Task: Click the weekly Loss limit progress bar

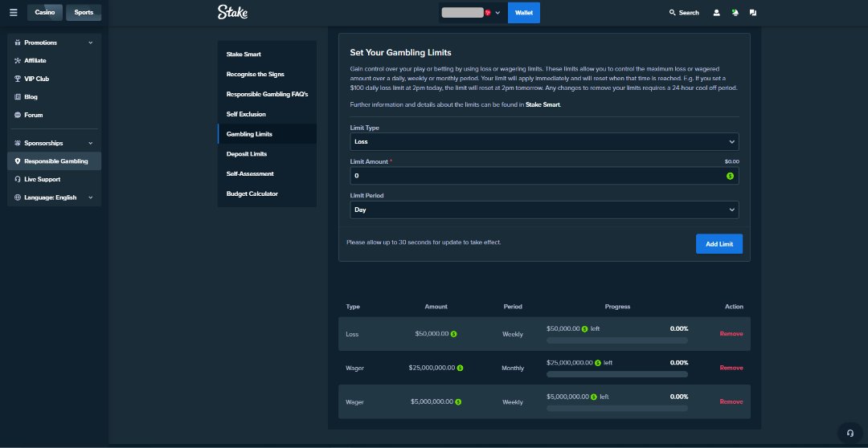Action: point(617,340)
